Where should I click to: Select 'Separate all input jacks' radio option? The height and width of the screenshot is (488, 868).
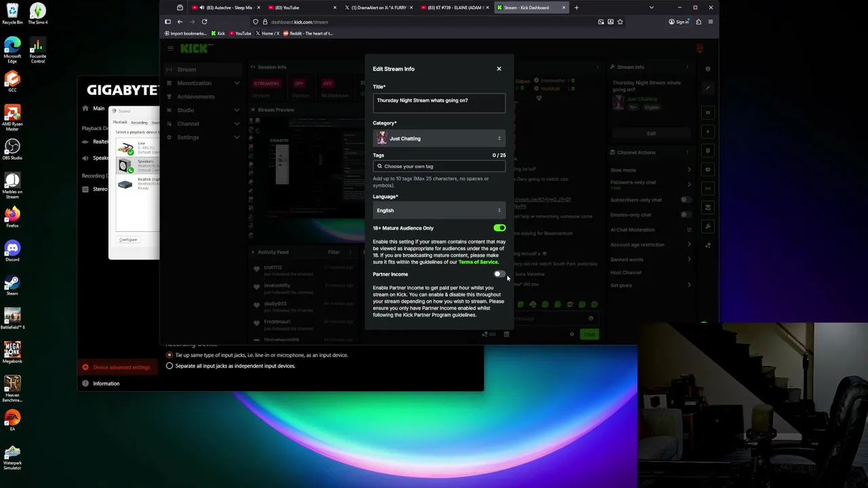pos(170,366)
